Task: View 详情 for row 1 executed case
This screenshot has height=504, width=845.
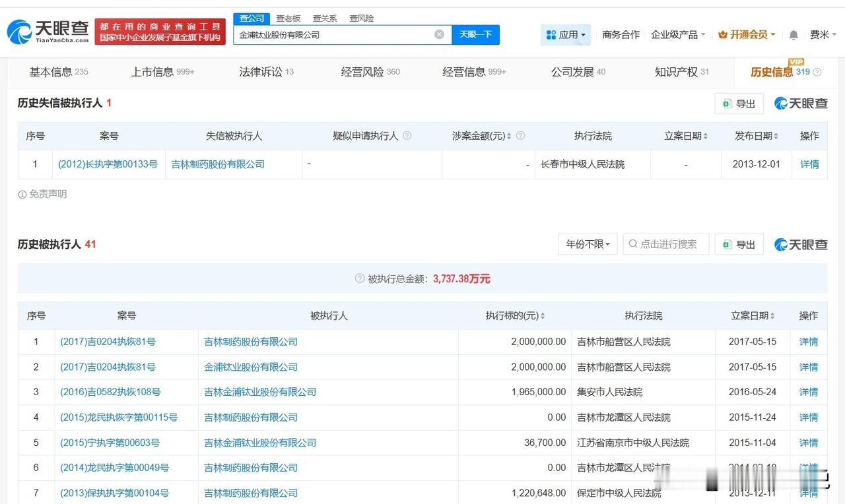Action: point(809,342)
